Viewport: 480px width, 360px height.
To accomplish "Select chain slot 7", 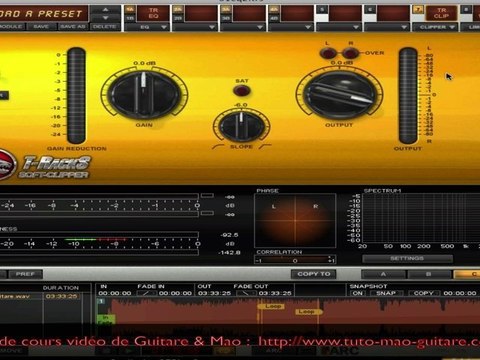I will point(418,10).
